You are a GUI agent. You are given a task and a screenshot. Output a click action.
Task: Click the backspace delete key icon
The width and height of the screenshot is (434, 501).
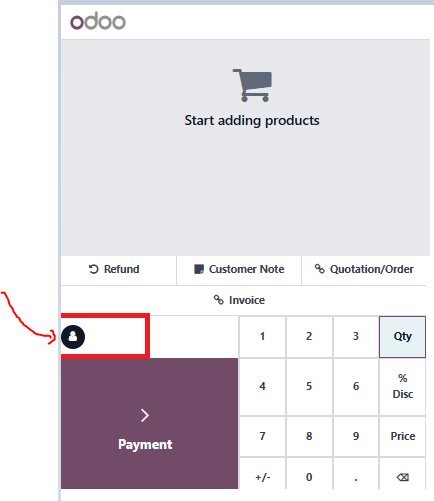click(x=403, y=477)
